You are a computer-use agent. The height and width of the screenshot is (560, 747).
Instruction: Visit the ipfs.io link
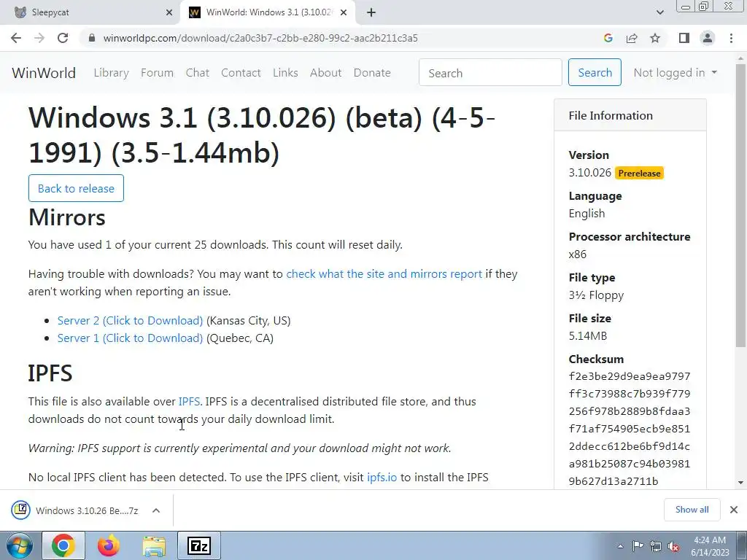(x=382, y=477)
